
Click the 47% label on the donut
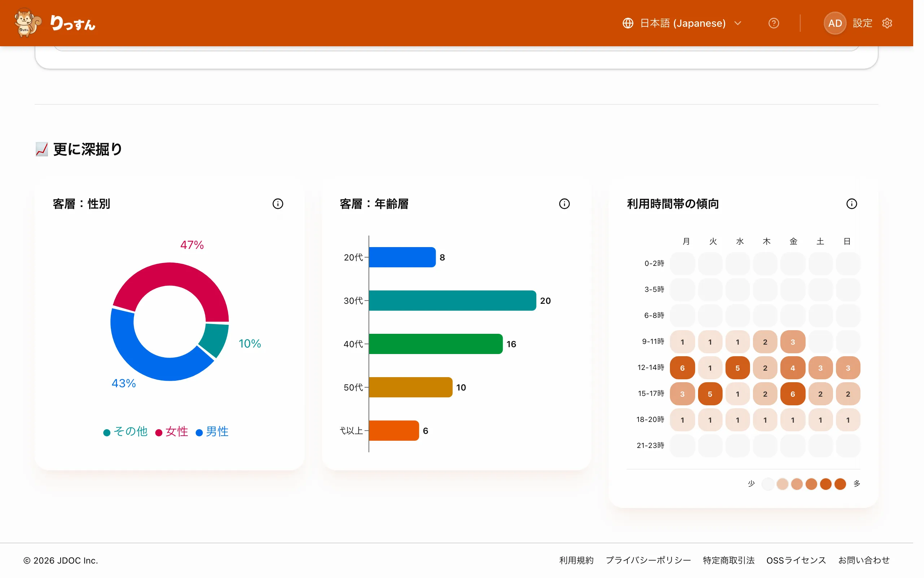192,245
